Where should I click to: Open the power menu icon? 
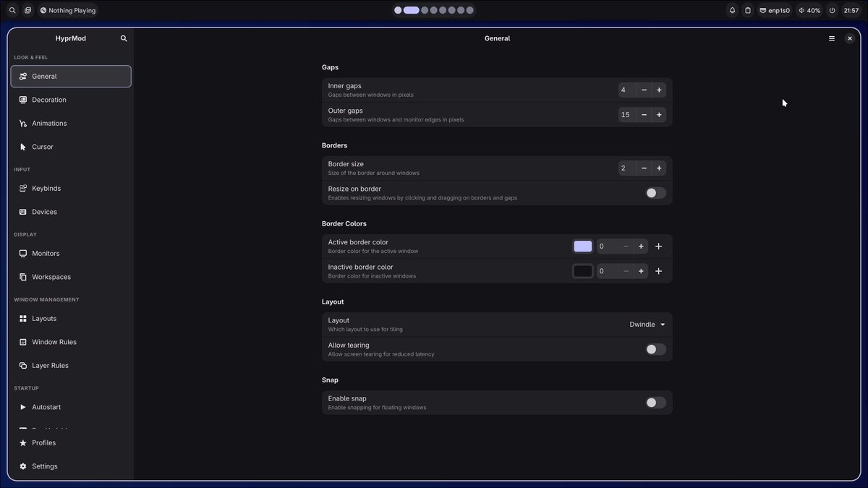(x=833, y=11)
